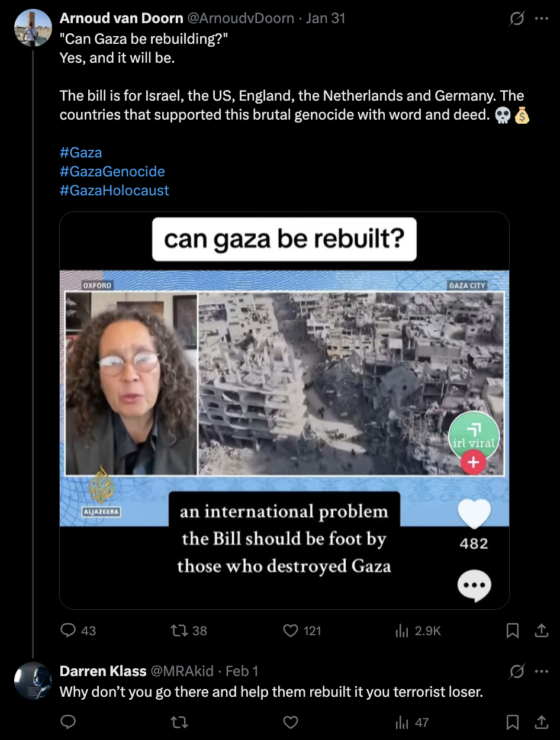This screenshot has width=560, height=740.
Task: Bookmark Darren Klass's reply
Action: coord(513,722)
